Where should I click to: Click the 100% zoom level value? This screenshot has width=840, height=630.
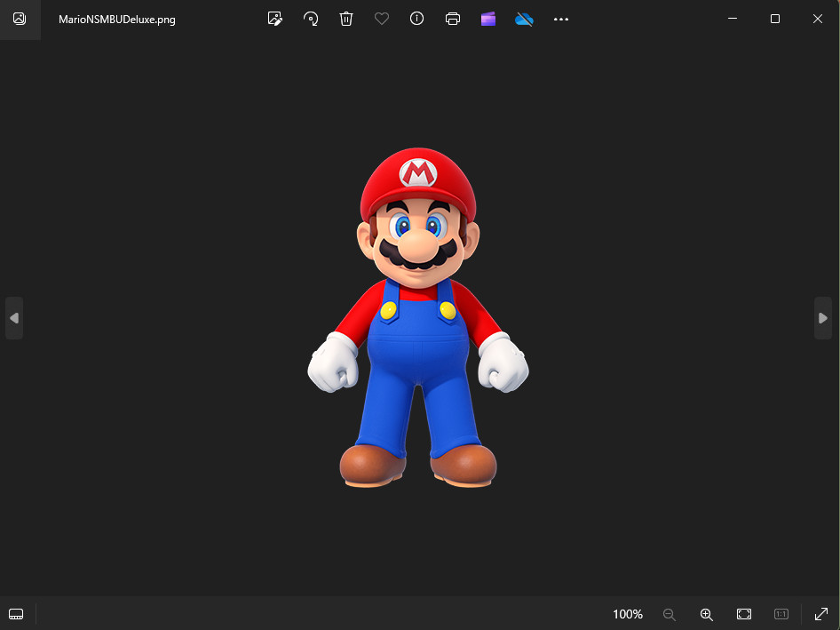[627, 614]
